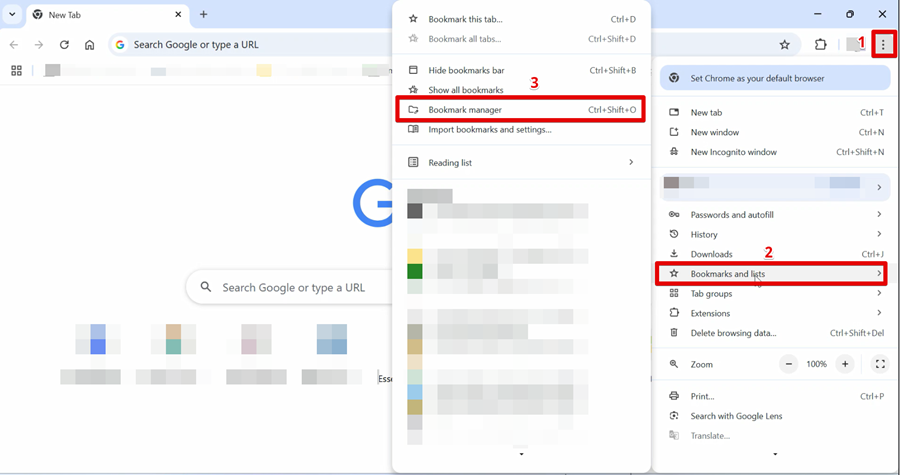
Task: Increase zoom with the plus button
Action: click(845, 364)
